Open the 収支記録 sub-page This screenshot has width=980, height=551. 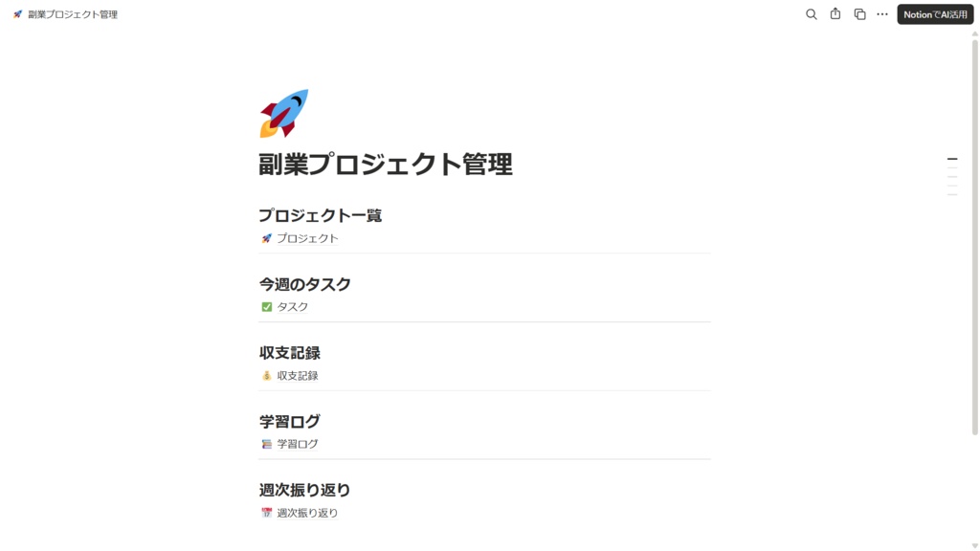(x=300, y=376)
